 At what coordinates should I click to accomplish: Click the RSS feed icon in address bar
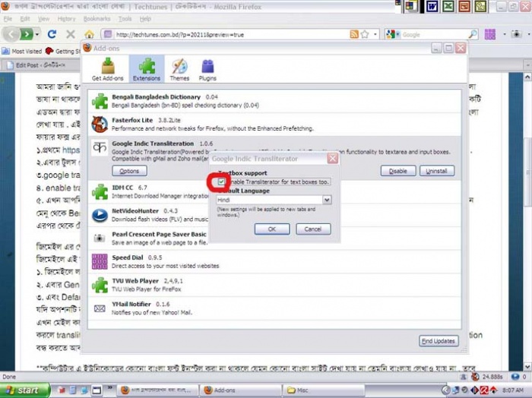(x=354, y=34)
